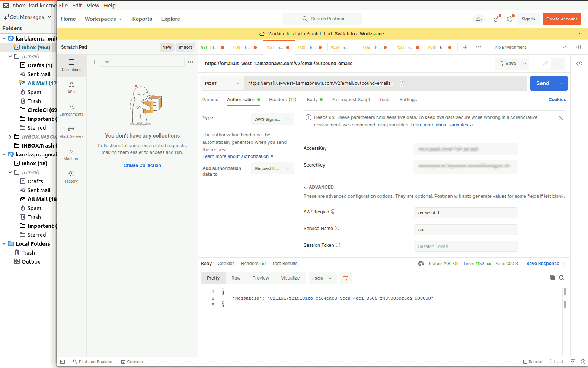Click the Import button
Screen dimensions: 588x368
click(185, 47)
